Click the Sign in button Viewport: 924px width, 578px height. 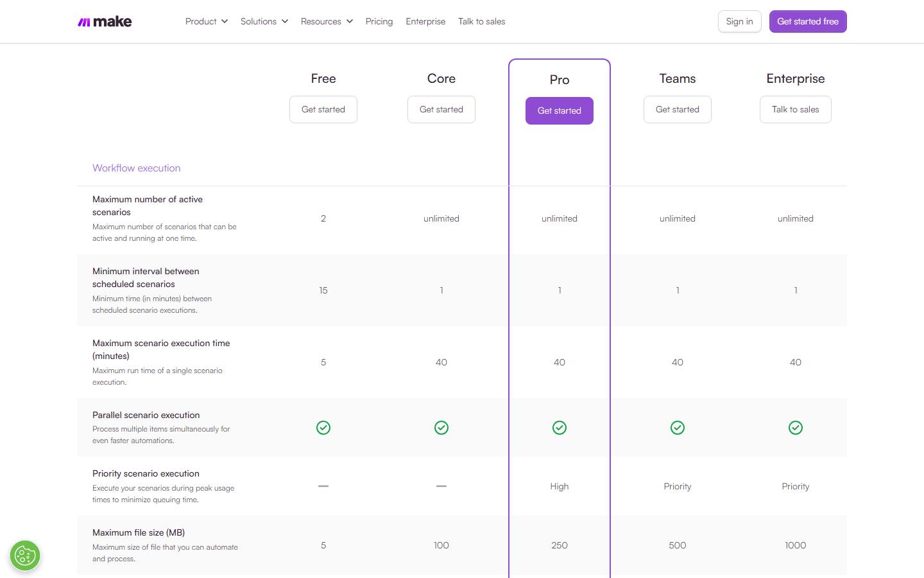tap(740, 21)
